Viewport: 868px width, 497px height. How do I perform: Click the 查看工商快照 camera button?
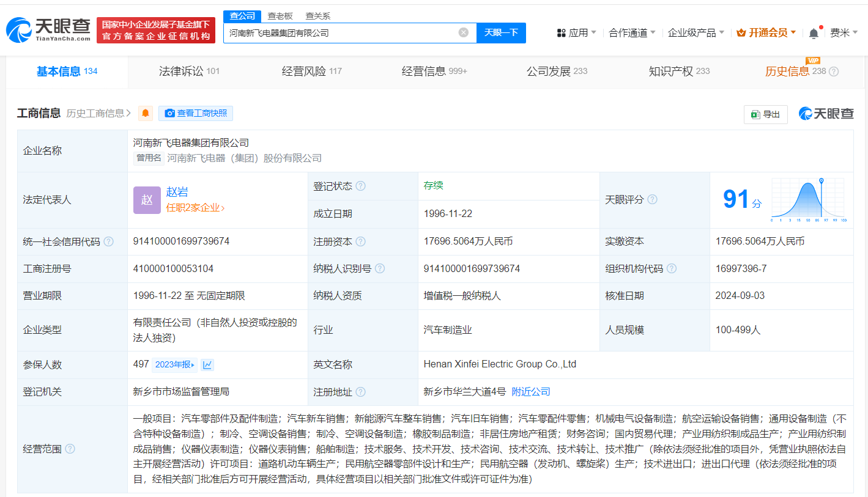point(196,113)
